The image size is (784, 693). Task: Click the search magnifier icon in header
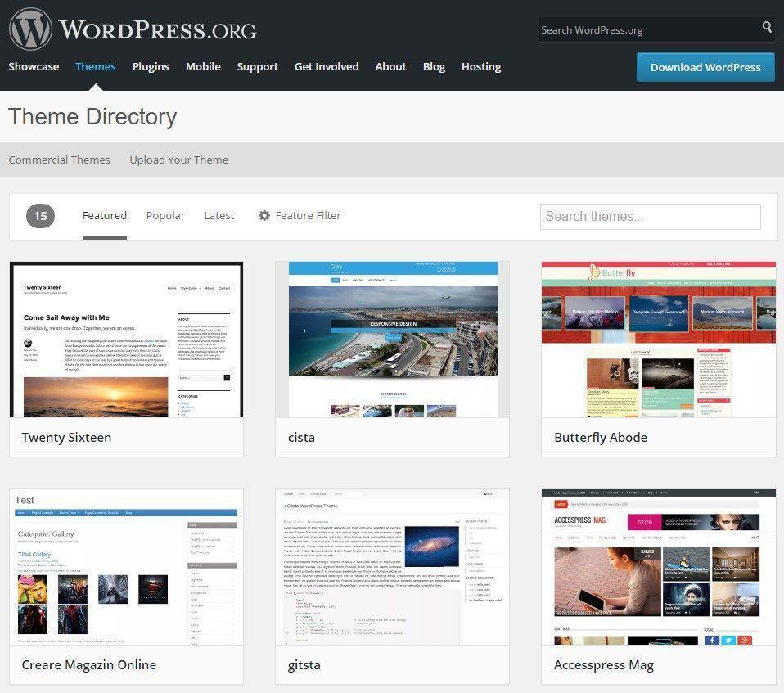767,28
